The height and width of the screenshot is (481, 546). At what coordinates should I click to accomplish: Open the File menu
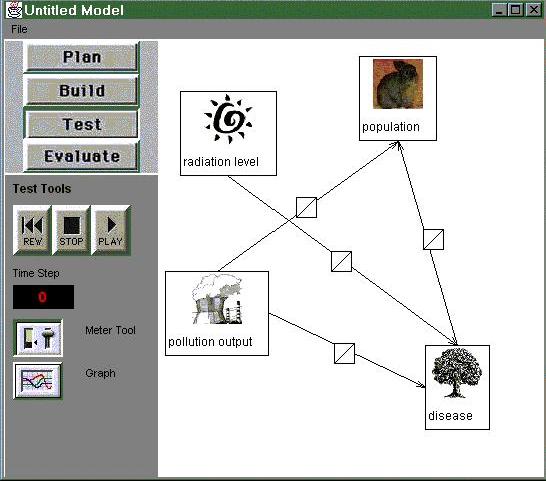click(x=19, y=29)
